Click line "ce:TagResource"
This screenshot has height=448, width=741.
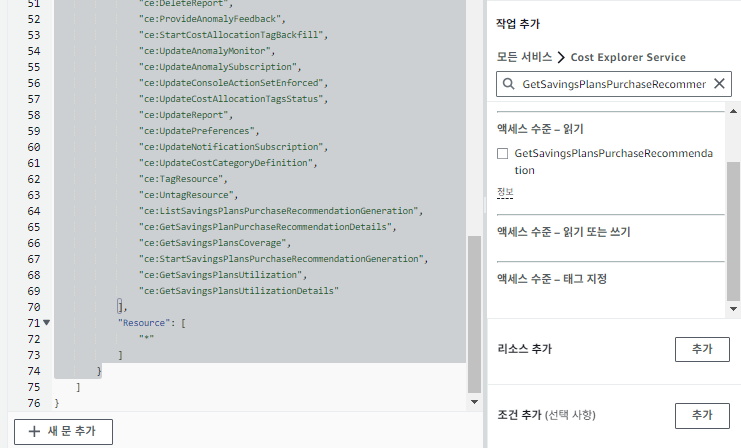183,179
